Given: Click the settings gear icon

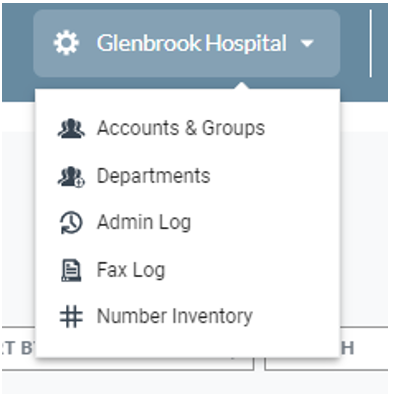Looking at the screenshot, I should [66, 43].
